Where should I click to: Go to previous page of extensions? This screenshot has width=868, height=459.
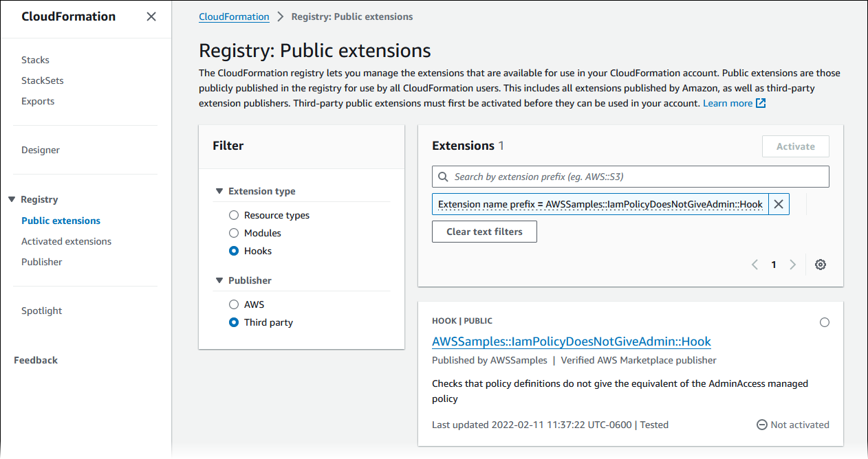[x=755, y=265]
